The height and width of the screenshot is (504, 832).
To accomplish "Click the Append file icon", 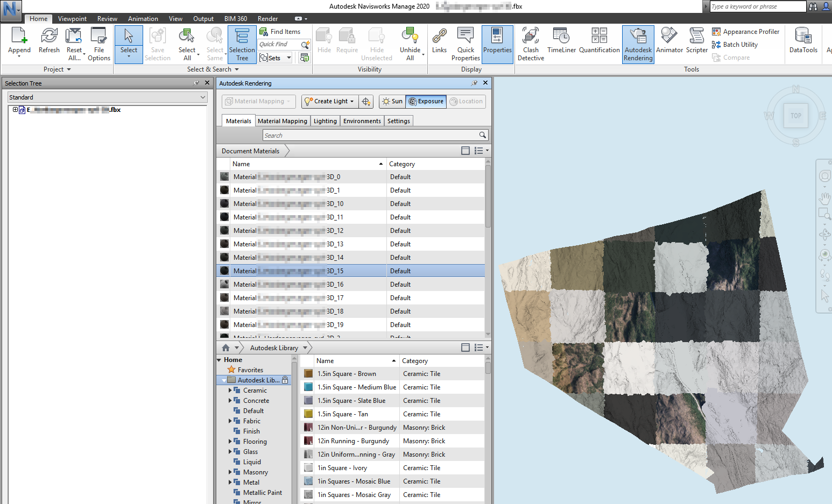I will point(19,36).
